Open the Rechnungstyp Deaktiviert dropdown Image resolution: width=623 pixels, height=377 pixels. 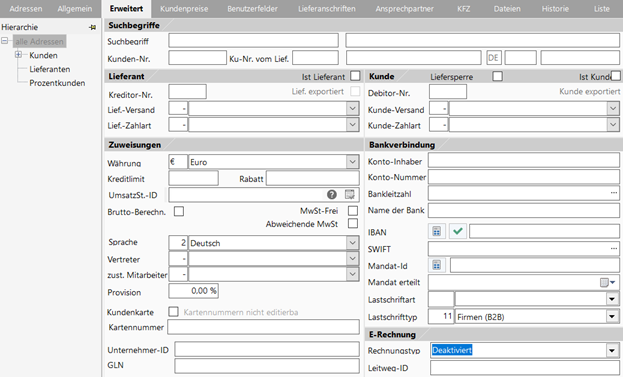(x=612, y=350)
